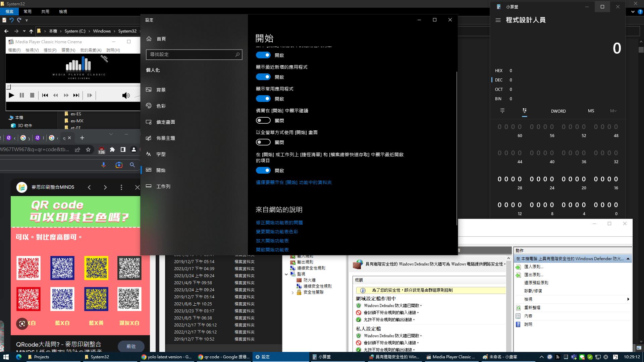
Task: Open Chrome extensions puzzle icon
Action: [x=112, y=150]
